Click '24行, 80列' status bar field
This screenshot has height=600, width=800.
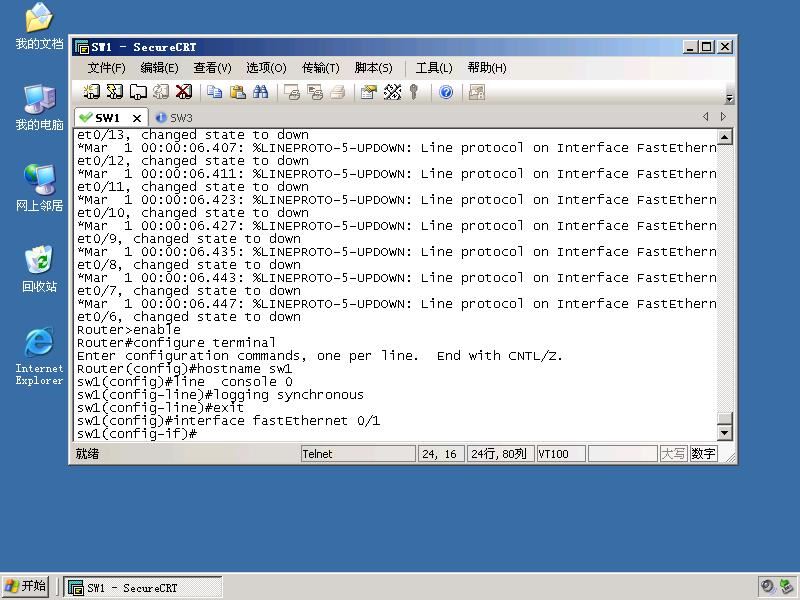500,454
